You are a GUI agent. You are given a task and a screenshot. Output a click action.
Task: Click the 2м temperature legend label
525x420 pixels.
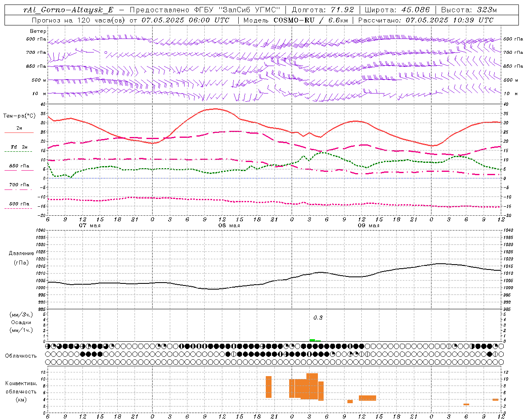19,128
